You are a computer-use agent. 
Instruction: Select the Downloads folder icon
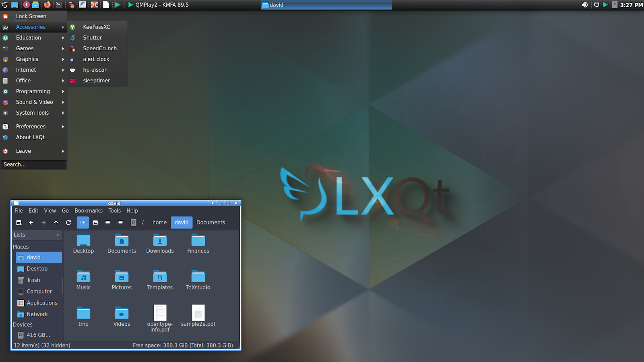(160, 241)
